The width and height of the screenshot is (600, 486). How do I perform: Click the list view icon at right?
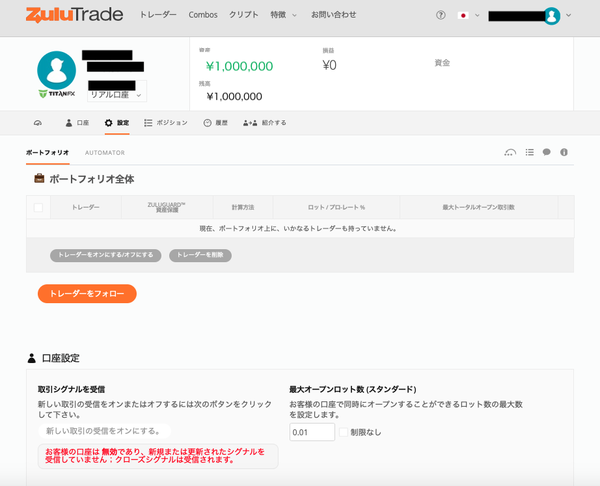(530, 152)
